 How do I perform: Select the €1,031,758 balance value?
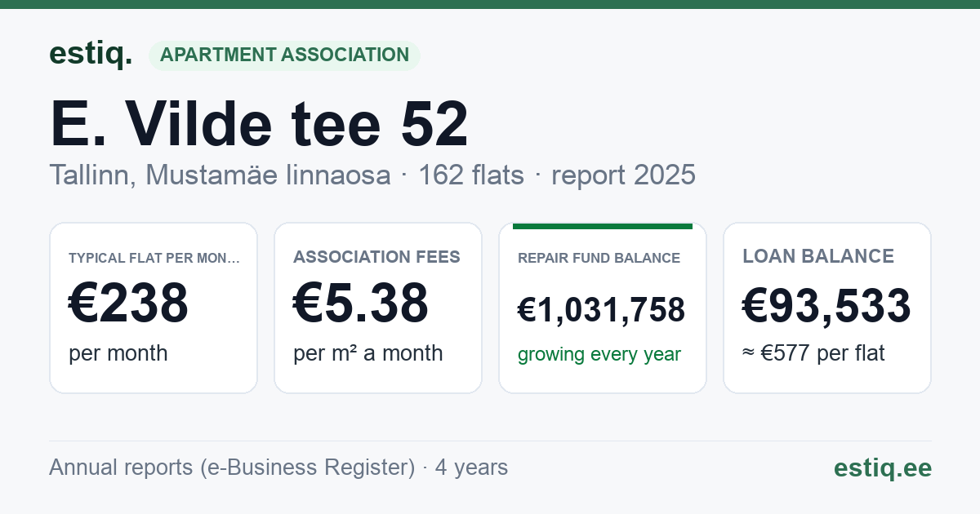click(601, 310)
